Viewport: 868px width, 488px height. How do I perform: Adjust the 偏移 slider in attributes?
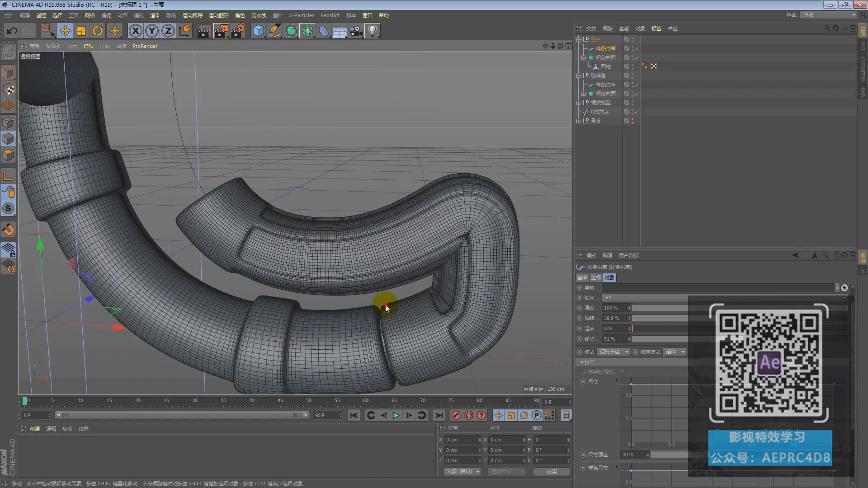[660, 318]
